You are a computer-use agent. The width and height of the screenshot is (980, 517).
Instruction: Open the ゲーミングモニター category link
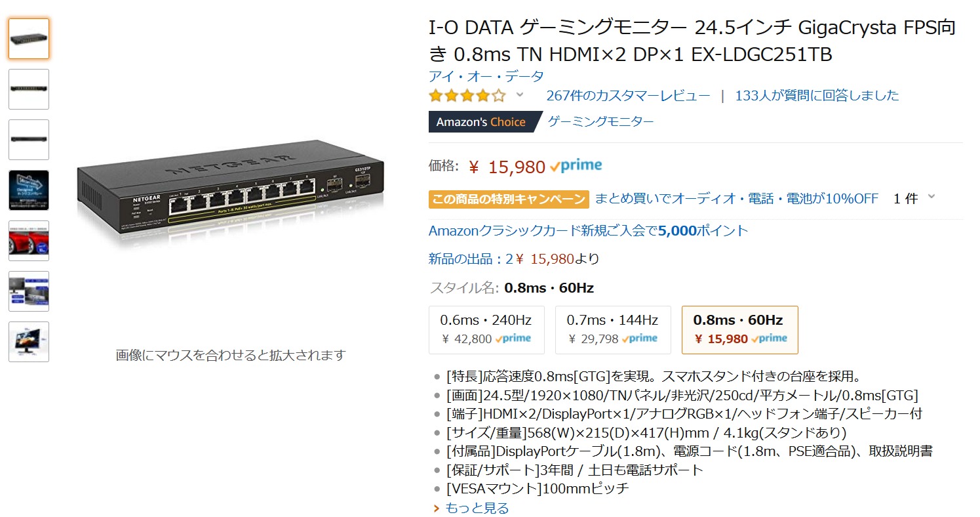pos(600,121)
